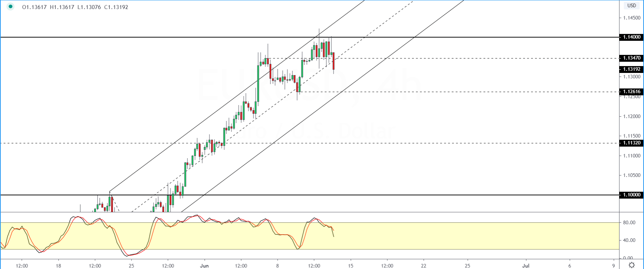
Task: Select the 1.11320 price label
Action: coord(631,143)
